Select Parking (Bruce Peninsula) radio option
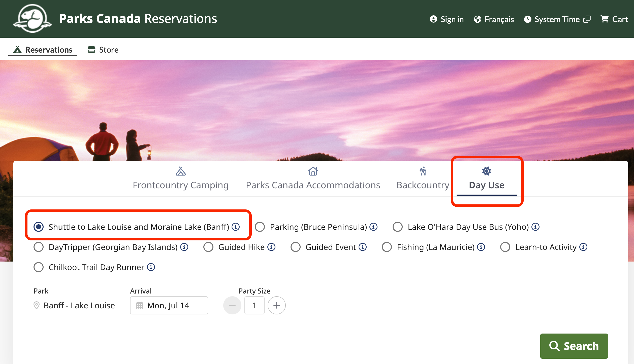Viewport: 634px width, 364px height. [260, 227]
